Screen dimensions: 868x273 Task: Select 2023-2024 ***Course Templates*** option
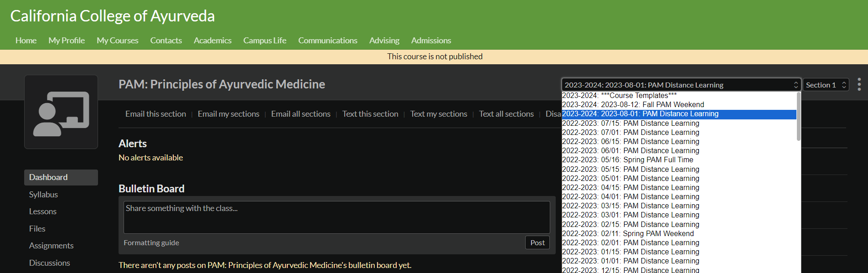tap(679, 95)
